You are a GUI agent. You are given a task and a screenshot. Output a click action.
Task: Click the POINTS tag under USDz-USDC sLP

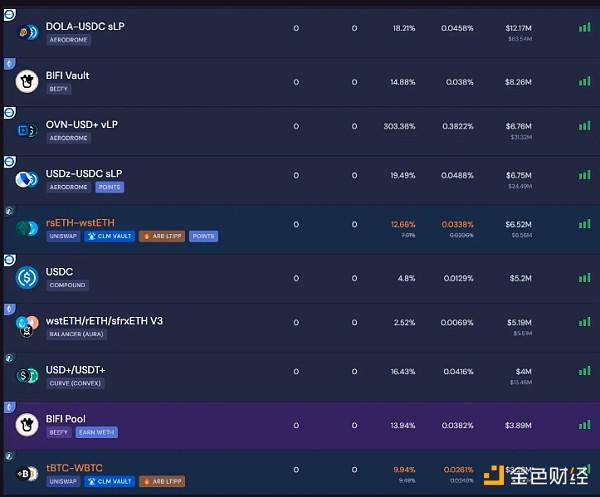click(107, 187)
